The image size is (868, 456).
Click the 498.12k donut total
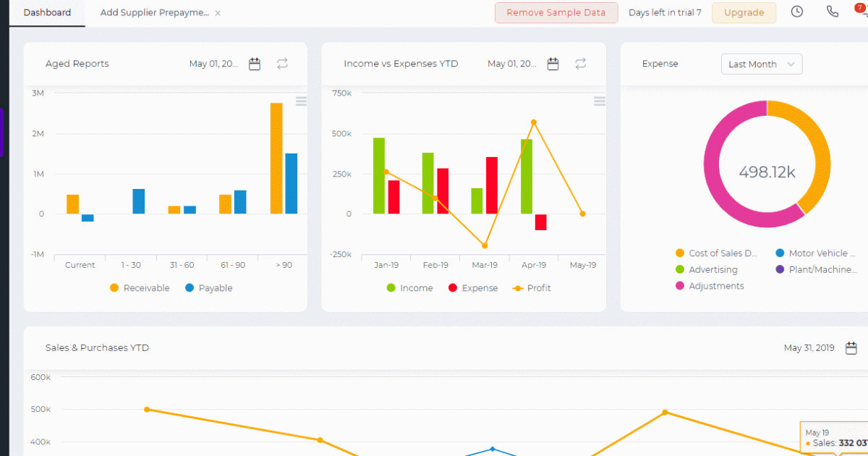(767, 172)
